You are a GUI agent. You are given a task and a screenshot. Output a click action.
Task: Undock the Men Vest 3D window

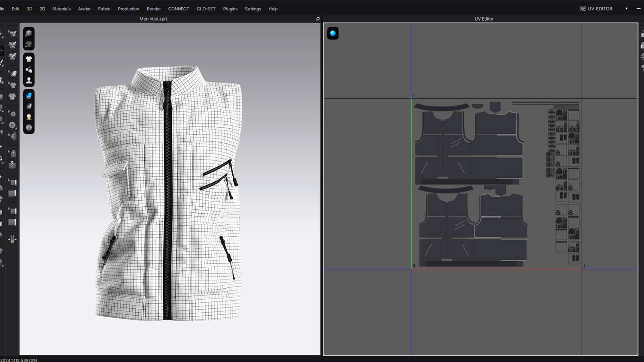pos(318,19)
